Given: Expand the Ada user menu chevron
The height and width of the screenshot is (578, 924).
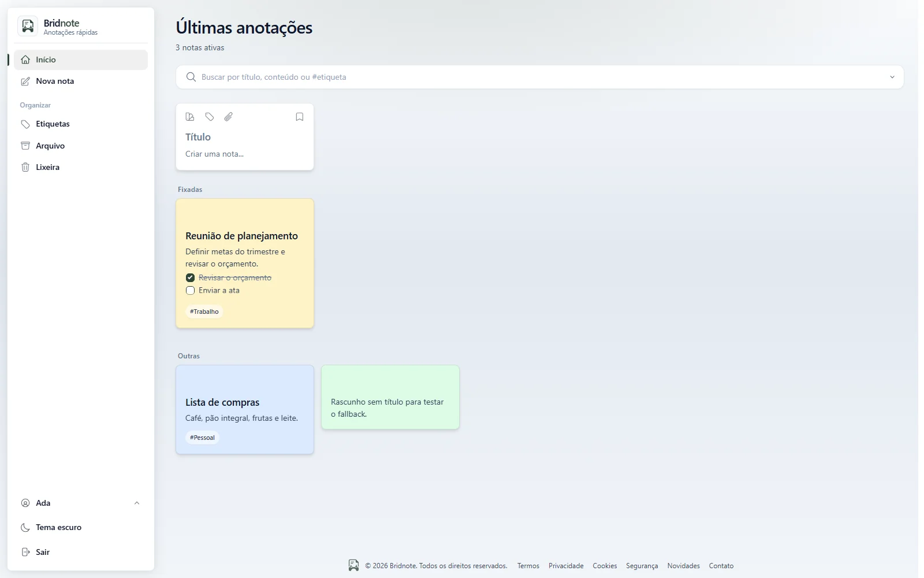Looking at the screenshot, I should [137, 503].
